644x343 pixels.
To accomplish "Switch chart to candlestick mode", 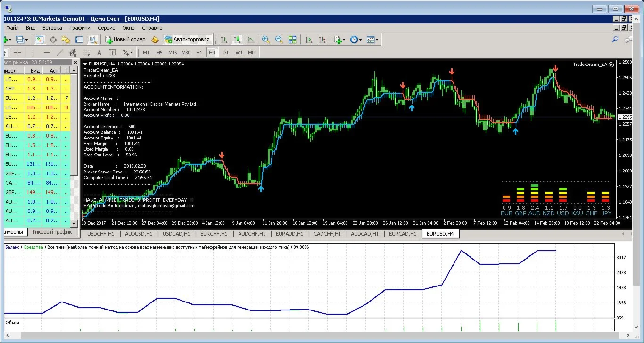I will (237, 40).
